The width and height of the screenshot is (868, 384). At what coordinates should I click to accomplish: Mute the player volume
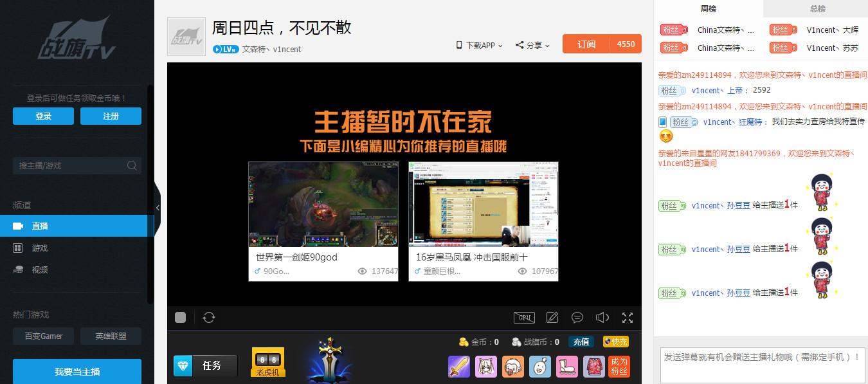pyautogui.click(x=602, y=317)
